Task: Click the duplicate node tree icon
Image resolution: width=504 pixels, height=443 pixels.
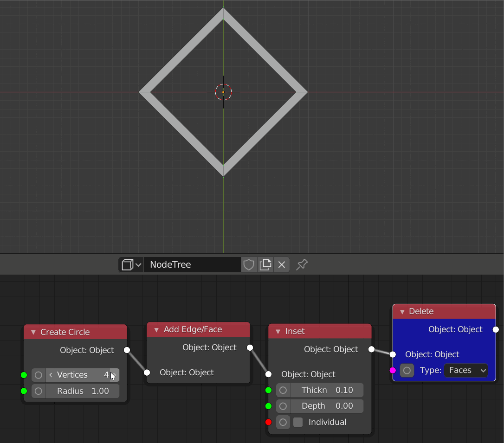Action: (265, 264)
